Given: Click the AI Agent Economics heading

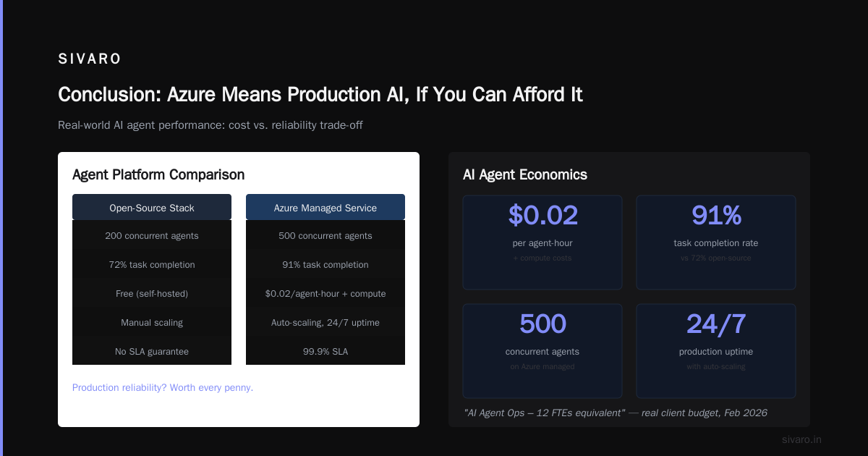Looking at the screenshot, I should point(525,174).
